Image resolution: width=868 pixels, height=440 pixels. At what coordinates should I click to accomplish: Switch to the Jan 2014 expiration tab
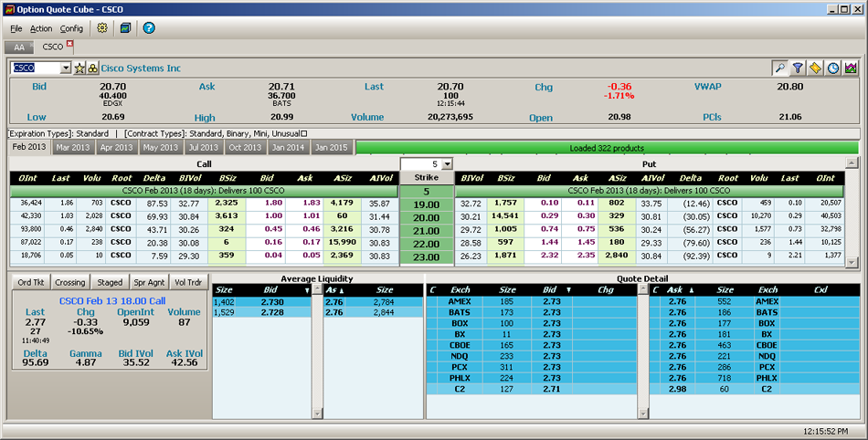pos(289,147)
